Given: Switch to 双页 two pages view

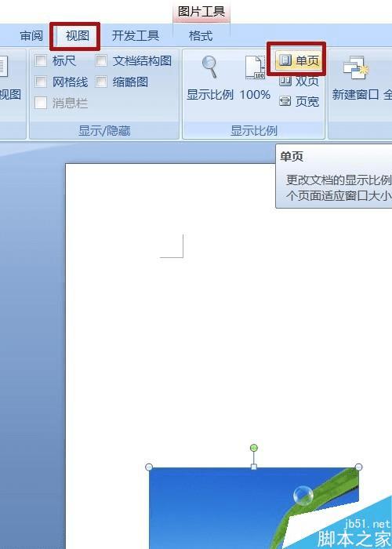Looking at the screenshot, I should [299, 82].
